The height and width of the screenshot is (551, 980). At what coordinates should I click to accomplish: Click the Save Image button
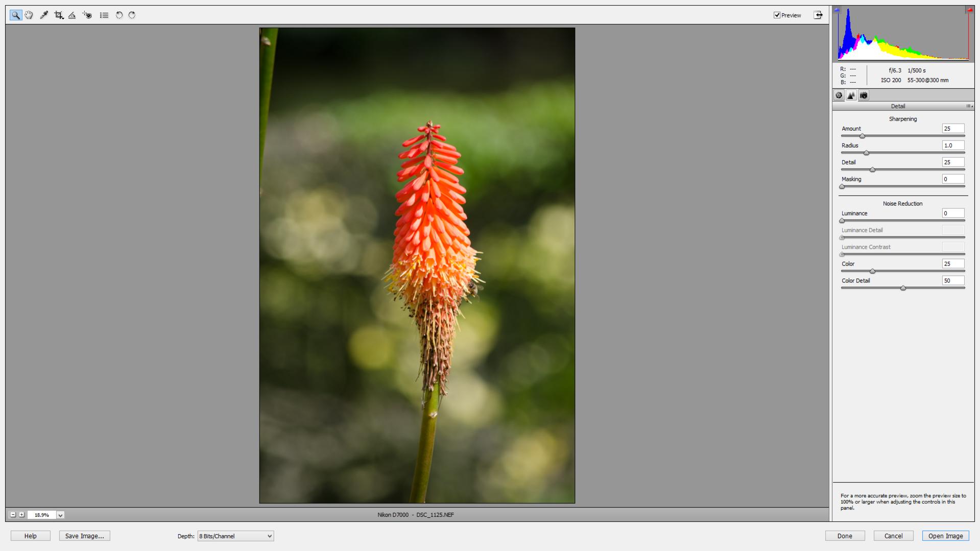click(x=84, y=536)
